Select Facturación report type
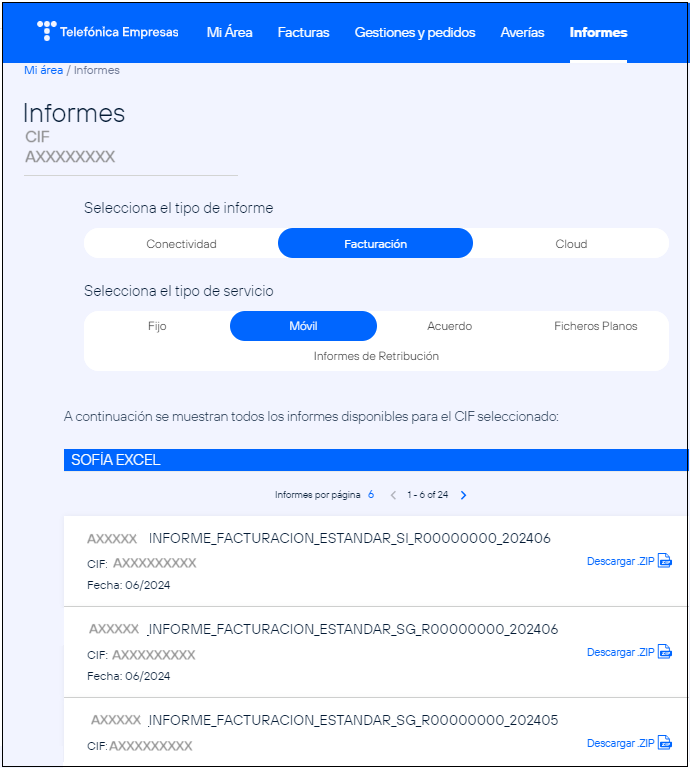The width and height of the screenshot is (690, 768). [375, 244]
